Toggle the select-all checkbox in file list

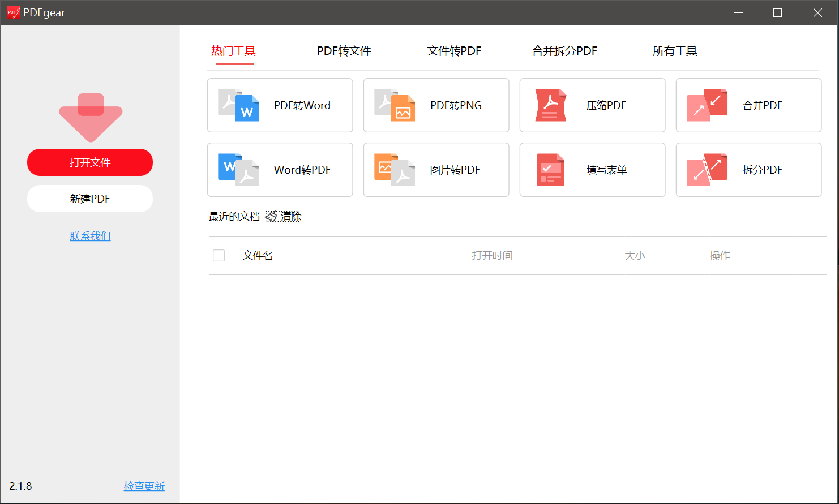tap(219, 255)
